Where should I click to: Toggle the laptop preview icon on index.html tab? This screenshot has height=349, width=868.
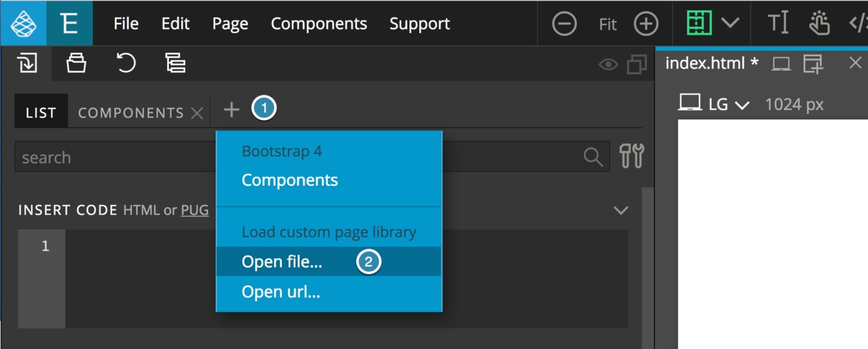781,62
